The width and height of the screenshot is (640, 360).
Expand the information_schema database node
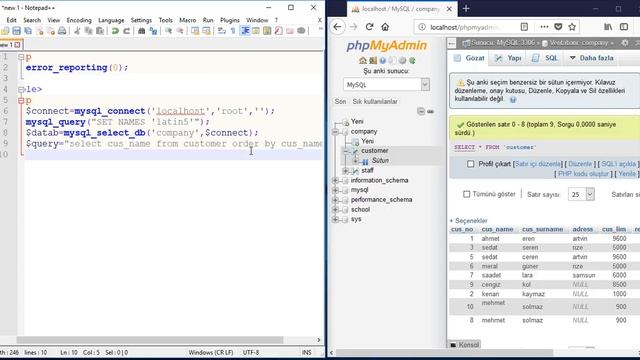[335, 180]
